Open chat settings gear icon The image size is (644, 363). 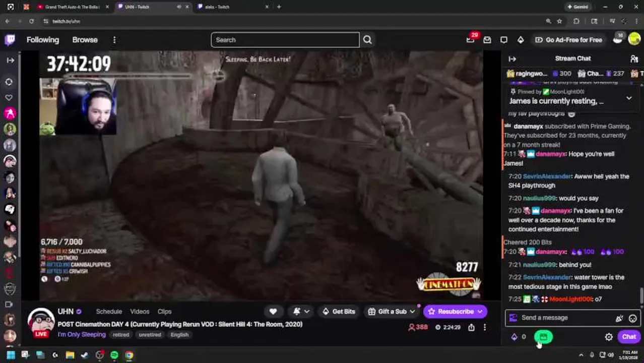609,337
